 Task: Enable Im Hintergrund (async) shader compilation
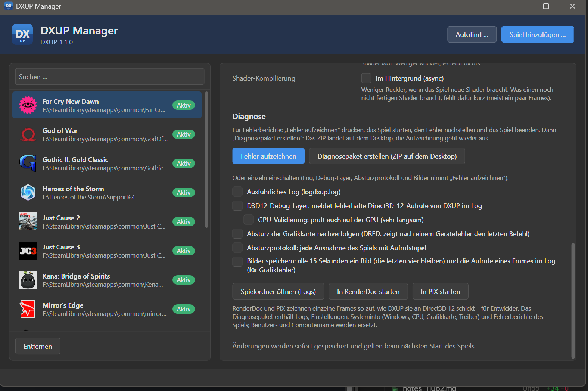366,78
